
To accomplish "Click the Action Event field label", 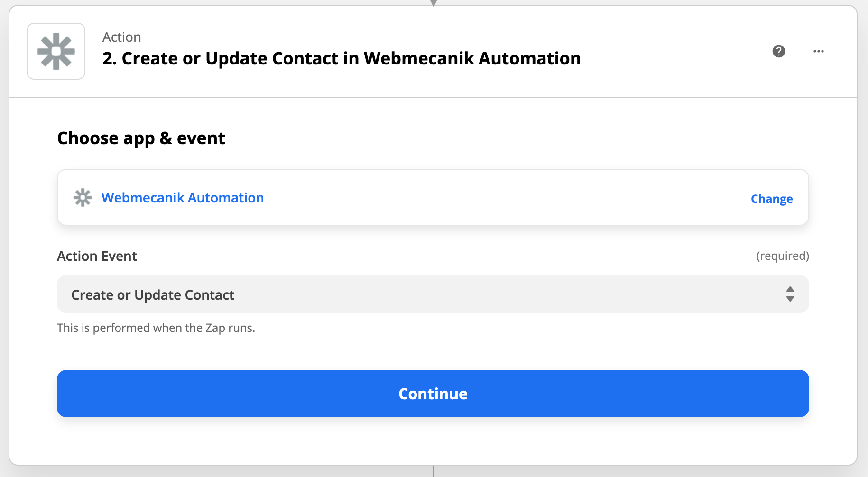I will tap(97, 256).
